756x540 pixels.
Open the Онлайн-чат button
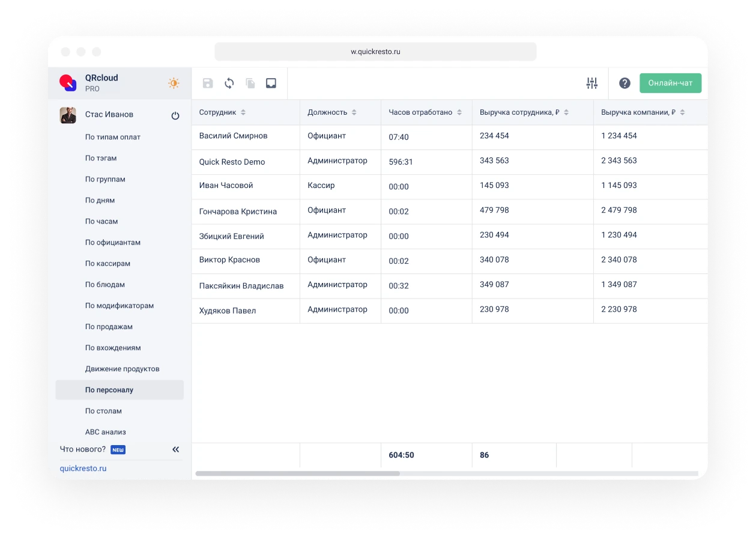pos(670,83)
